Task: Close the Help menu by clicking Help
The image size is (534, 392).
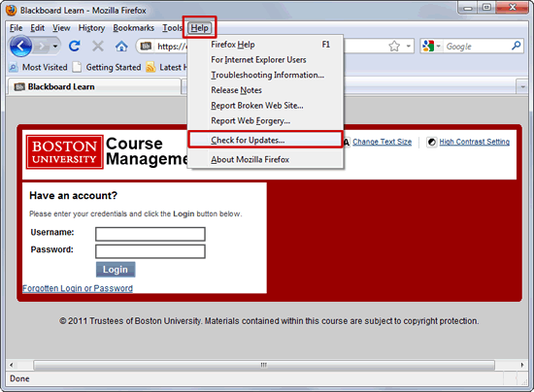Action: (200, 28)
